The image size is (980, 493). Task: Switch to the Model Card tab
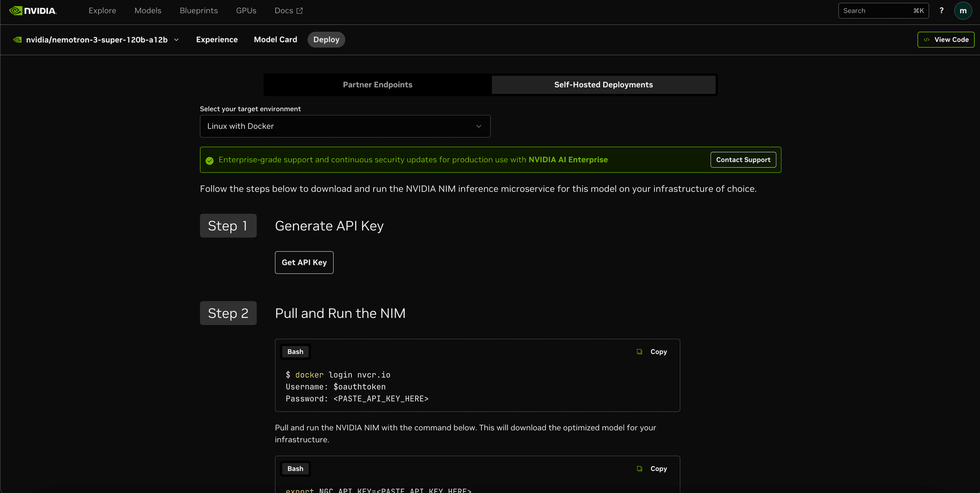[275, 39]
